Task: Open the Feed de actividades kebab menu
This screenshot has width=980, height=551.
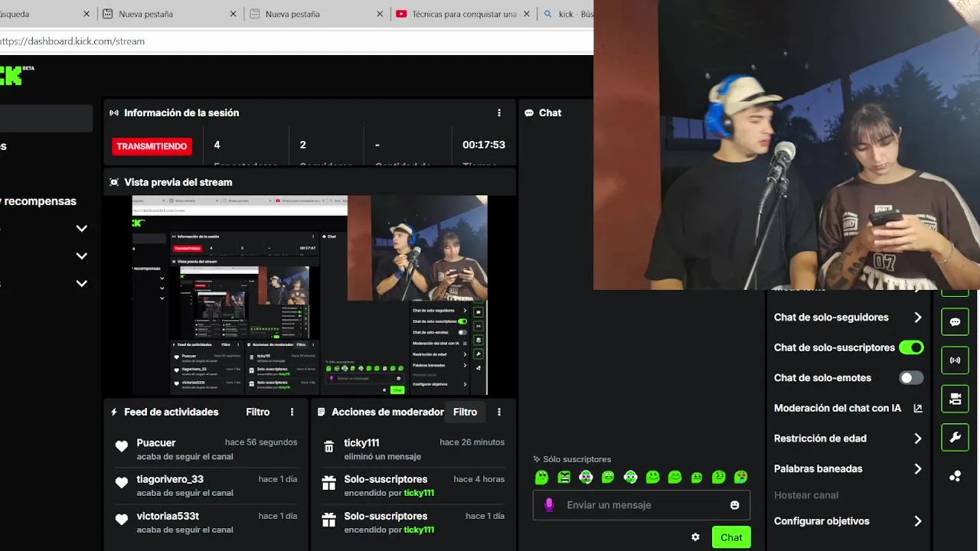Action: click(x=292, y=412)
